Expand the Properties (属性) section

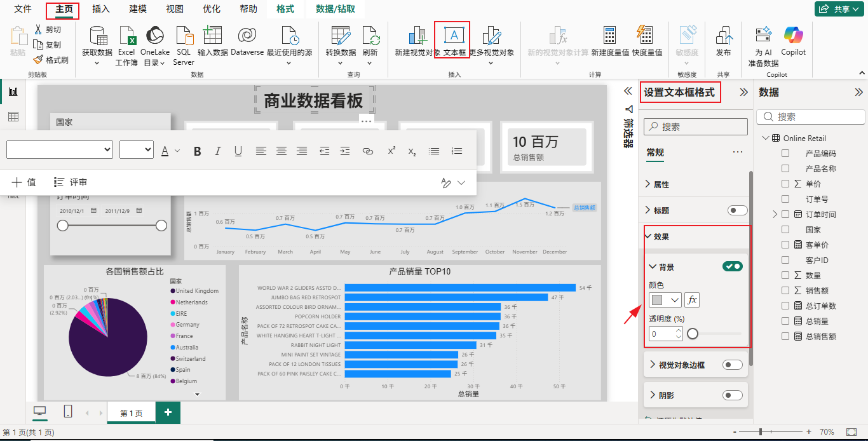648,184
